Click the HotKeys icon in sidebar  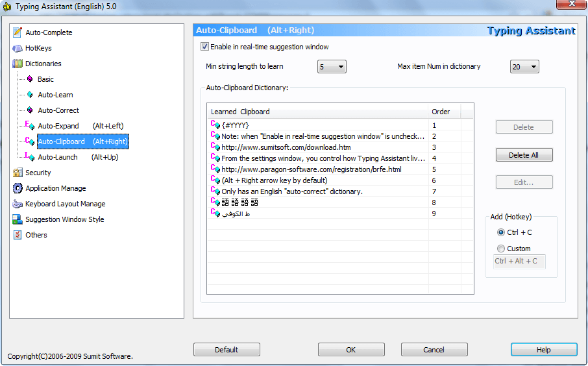(18, 48)
